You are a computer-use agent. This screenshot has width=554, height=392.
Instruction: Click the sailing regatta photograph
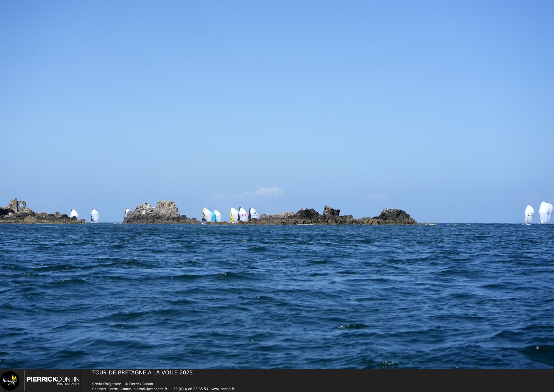[x=277, y=184]
